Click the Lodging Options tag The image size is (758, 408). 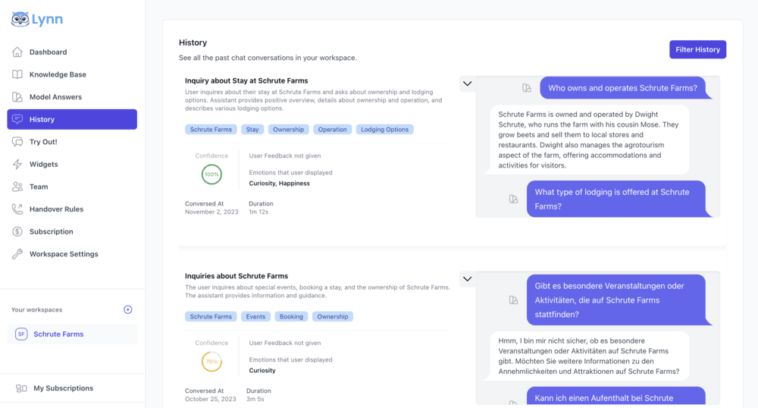[x=384, y=130]
